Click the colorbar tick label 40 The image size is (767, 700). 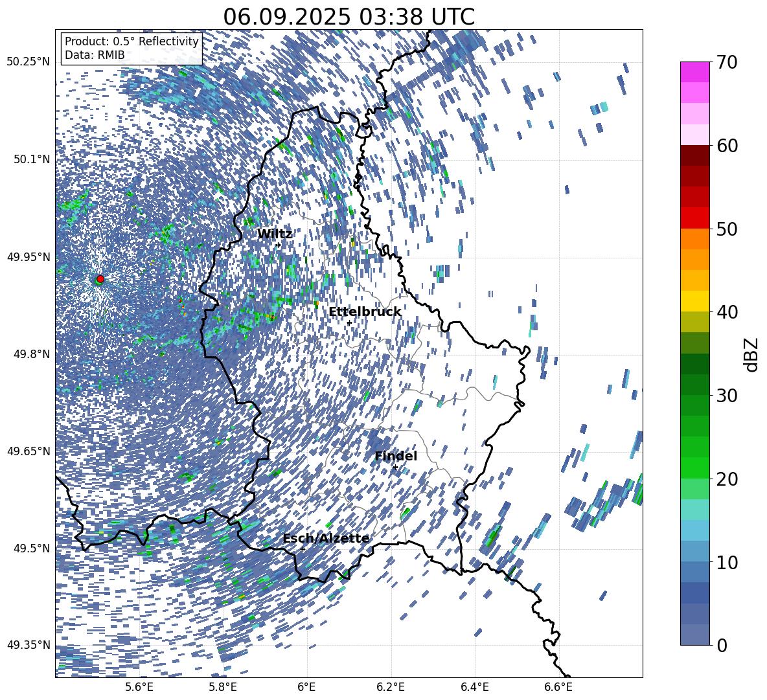[x=727, y=312]
